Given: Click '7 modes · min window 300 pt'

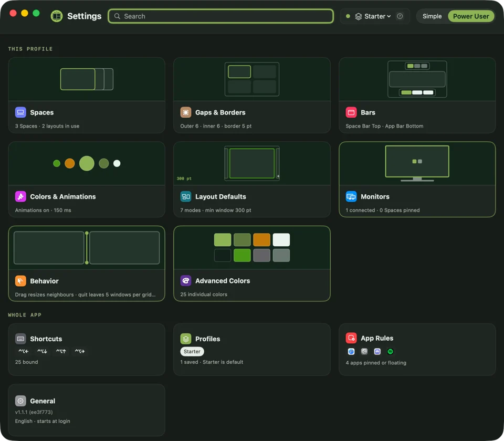Looking at the screenshot, I should [x=216, y=210].
